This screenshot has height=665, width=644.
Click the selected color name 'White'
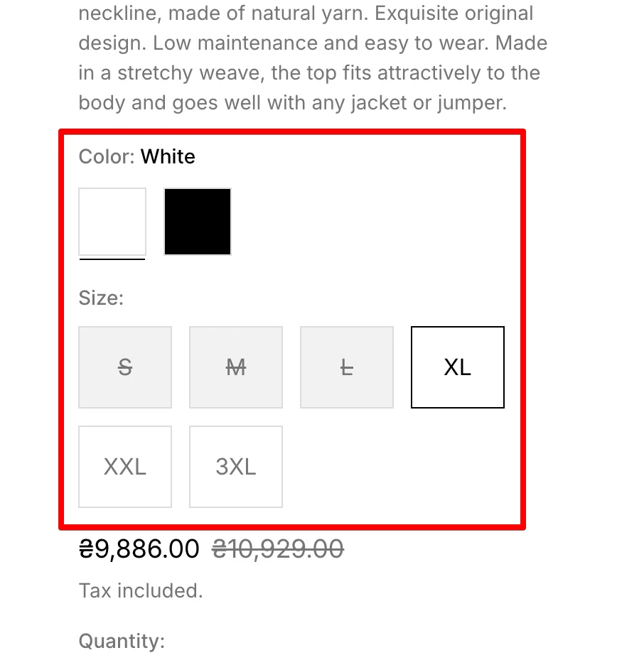(x=168, y=156)
